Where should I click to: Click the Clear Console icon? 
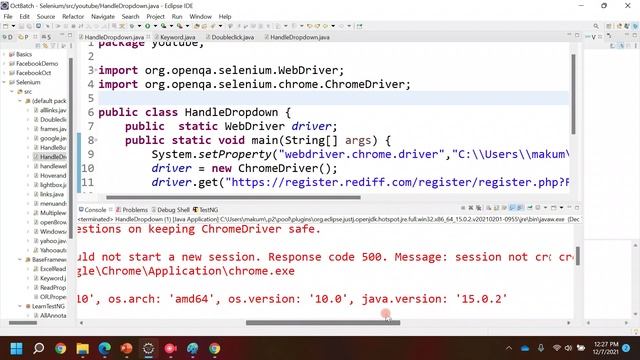(x=488, y=208)
